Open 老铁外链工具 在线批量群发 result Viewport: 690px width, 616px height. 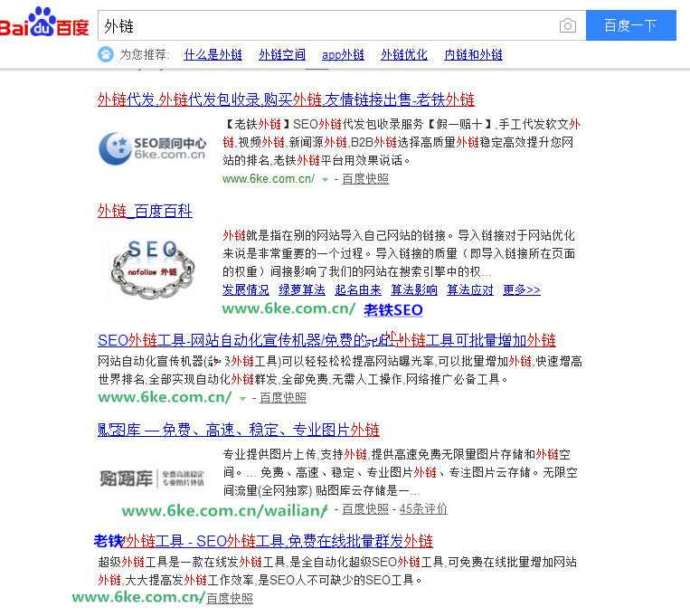click(263, 541)
